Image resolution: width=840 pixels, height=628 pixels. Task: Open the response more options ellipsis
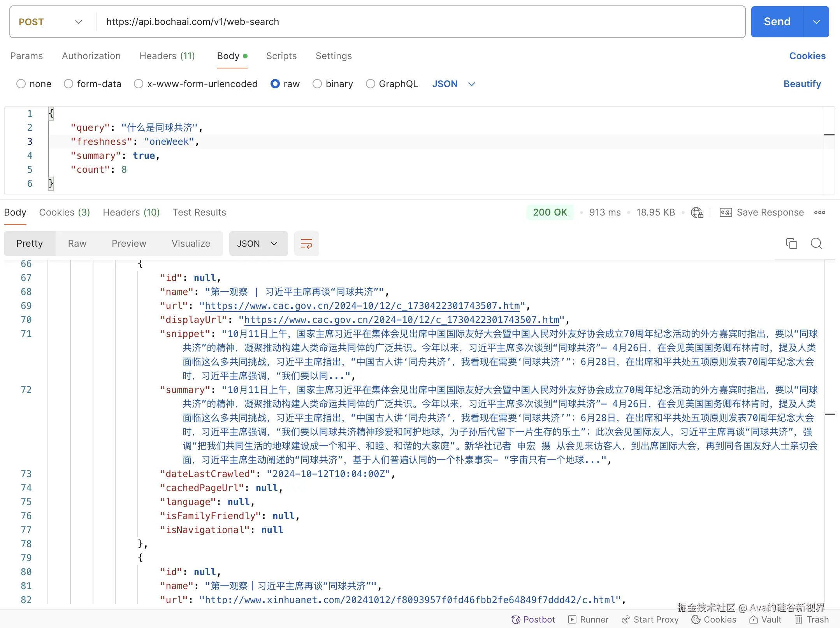tap(820, 212)
